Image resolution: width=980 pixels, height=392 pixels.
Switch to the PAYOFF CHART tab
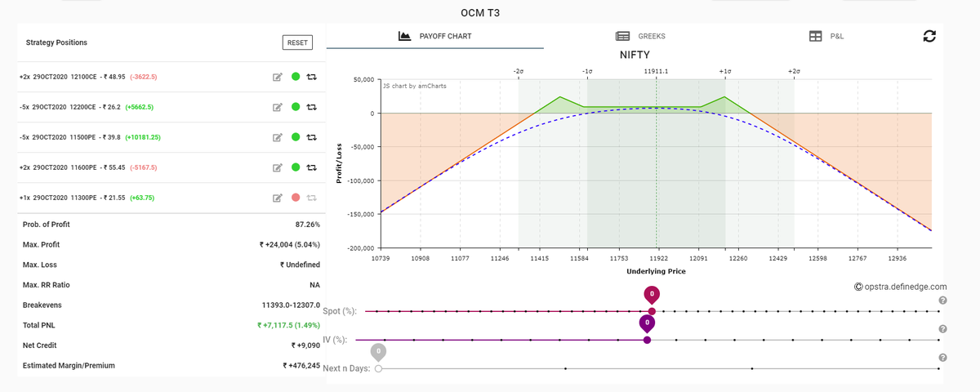pyautogui.click(x=434, y=36)
